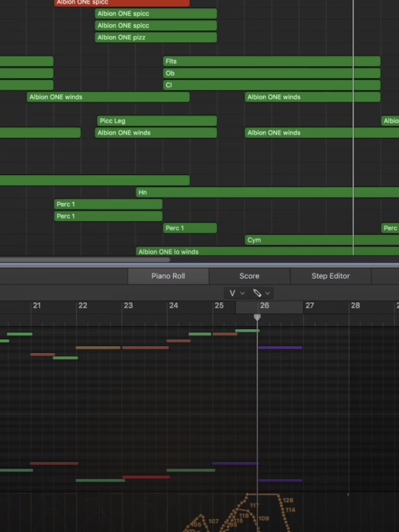Select the Ob region
Screen dimensions: 399x532
[271, 73]
